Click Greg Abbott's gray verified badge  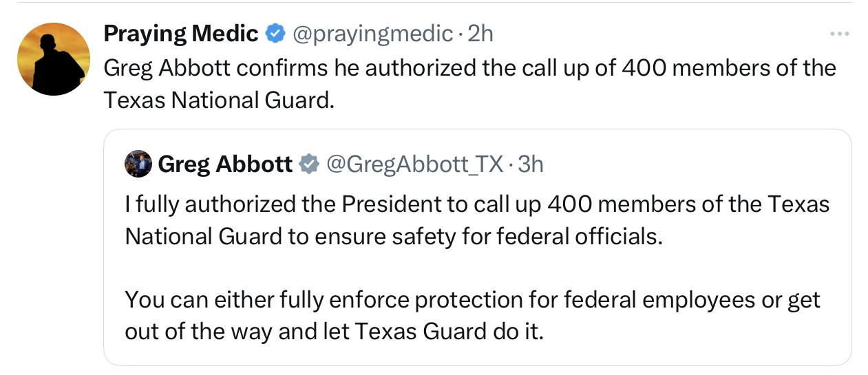pos(308,164)
